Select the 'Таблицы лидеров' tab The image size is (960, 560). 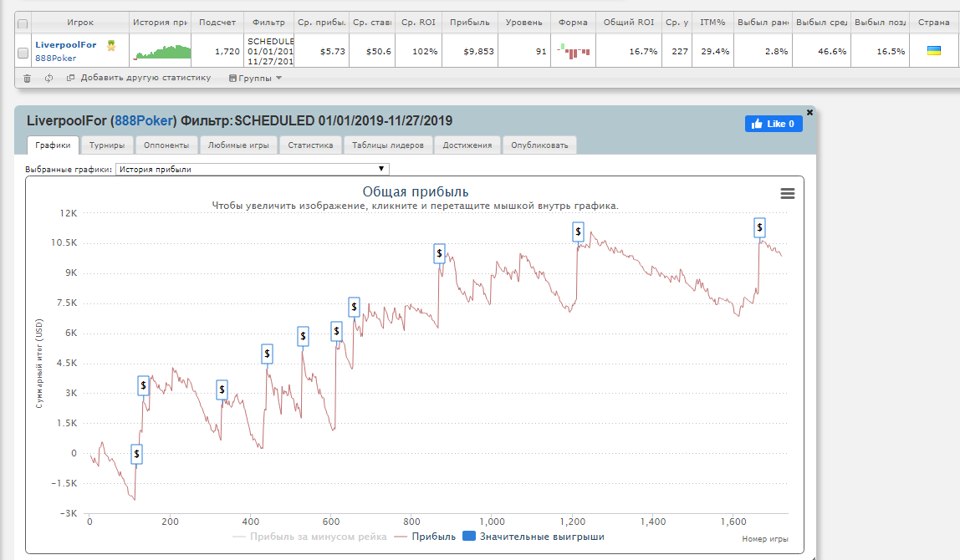click(x=387, y=145)
